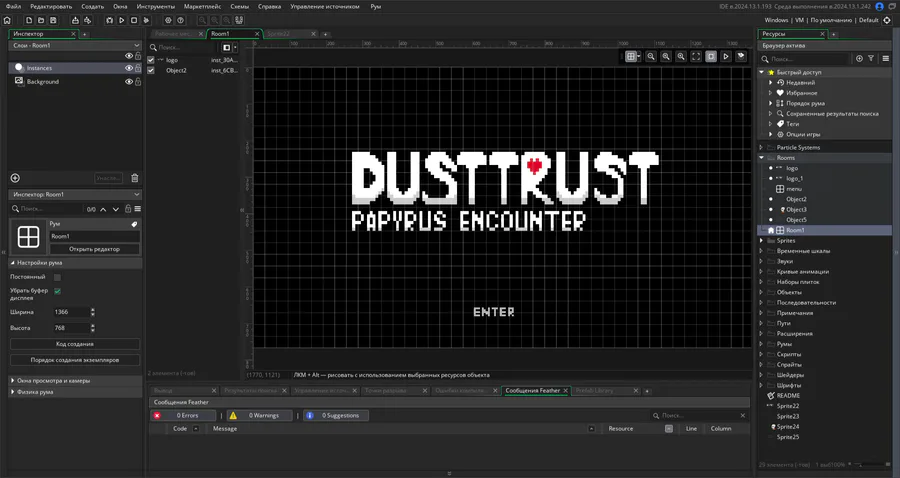900x478 pixels.
Task: Click the Открыть редактор button
Action: (95, 249)
